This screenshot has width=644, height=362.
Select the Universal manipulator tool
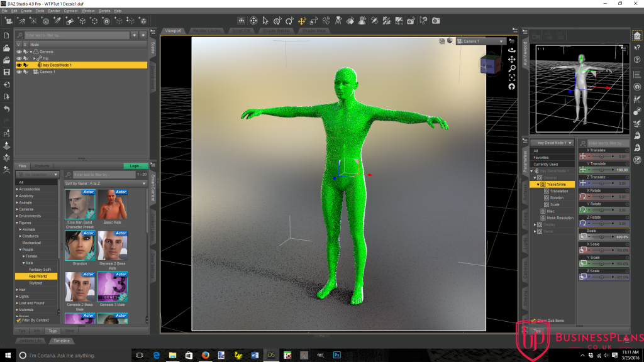pos(252,21)
